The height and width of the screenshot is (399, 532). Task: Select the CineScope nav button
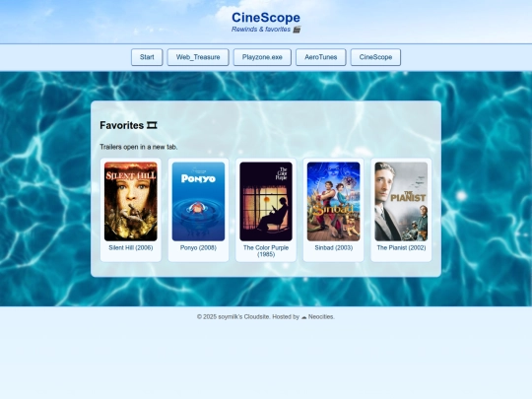(x=375, y=57)
